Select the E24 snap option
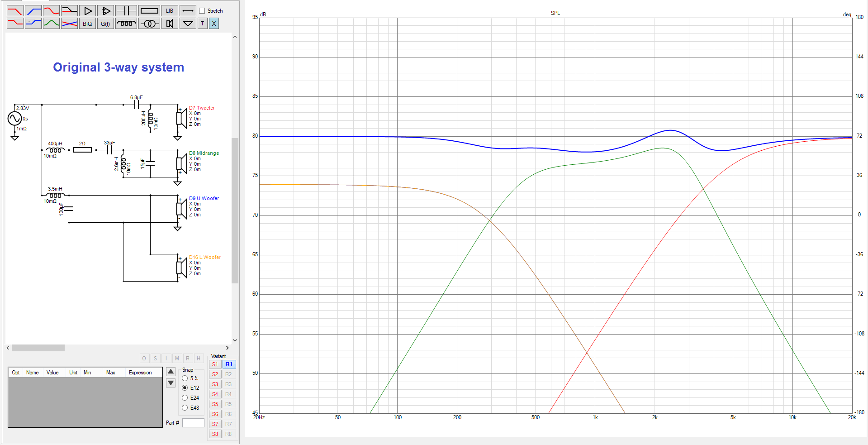Screen dimensions: 868x445 pyautogui.click(x=185, y=398)
